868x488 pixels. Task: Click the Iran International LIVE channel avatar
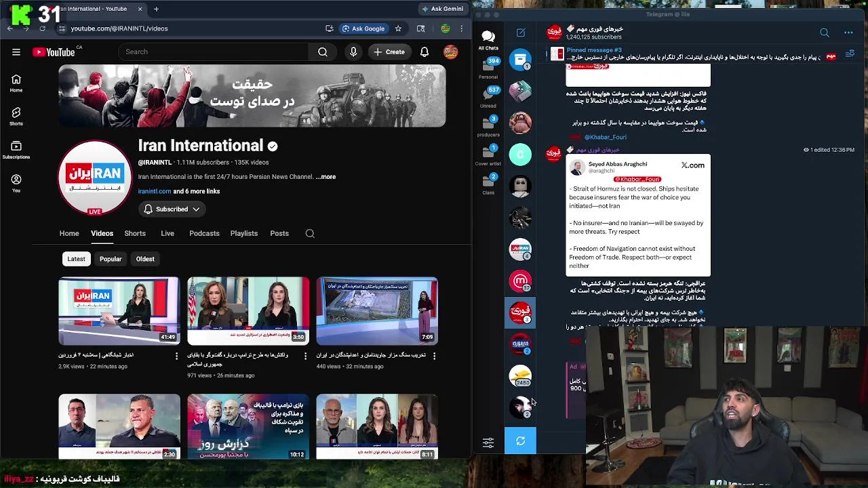click(95, 178)
